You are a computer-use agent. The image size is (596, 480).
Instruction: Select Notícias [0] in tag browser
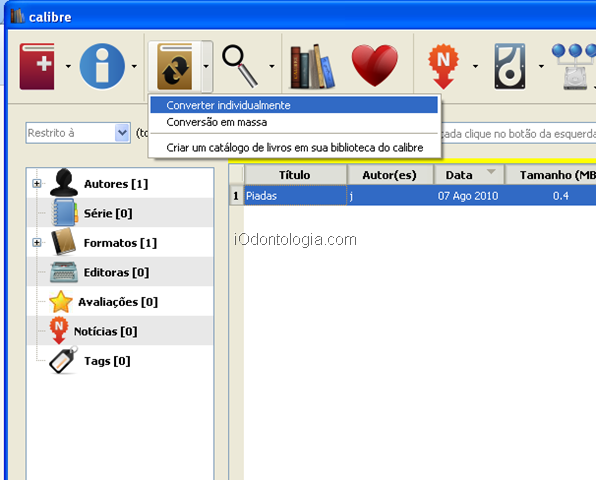105,331
